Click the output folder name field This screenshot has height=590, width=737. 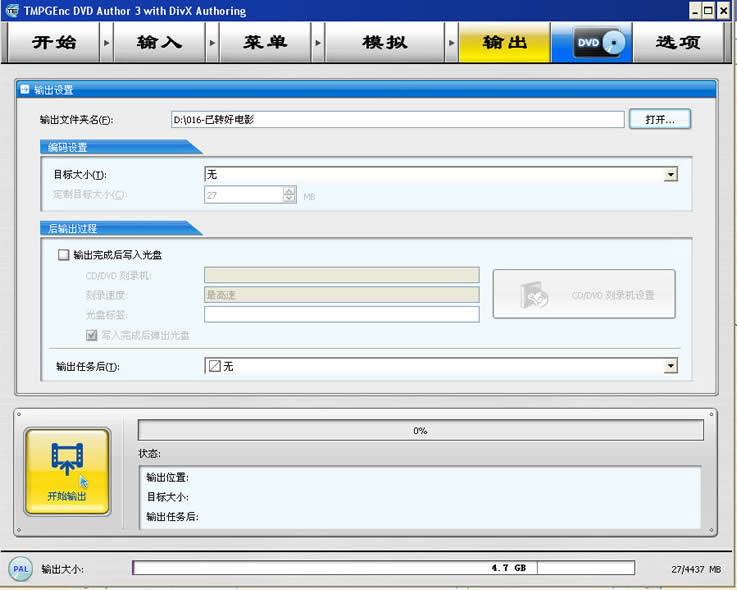398,119
